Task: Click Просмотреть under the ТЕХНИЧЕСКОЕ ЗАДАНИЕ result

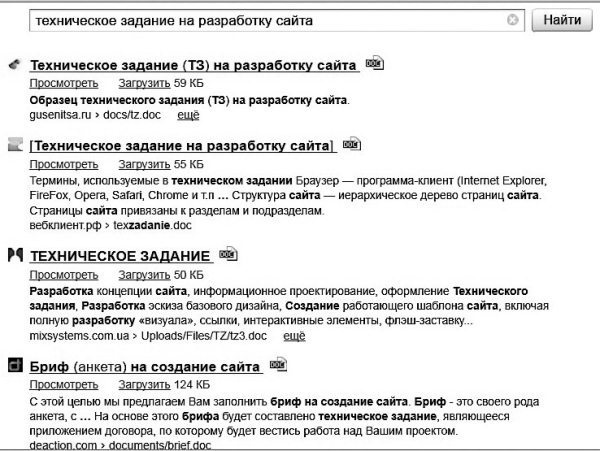Action: tap(63, 274)
